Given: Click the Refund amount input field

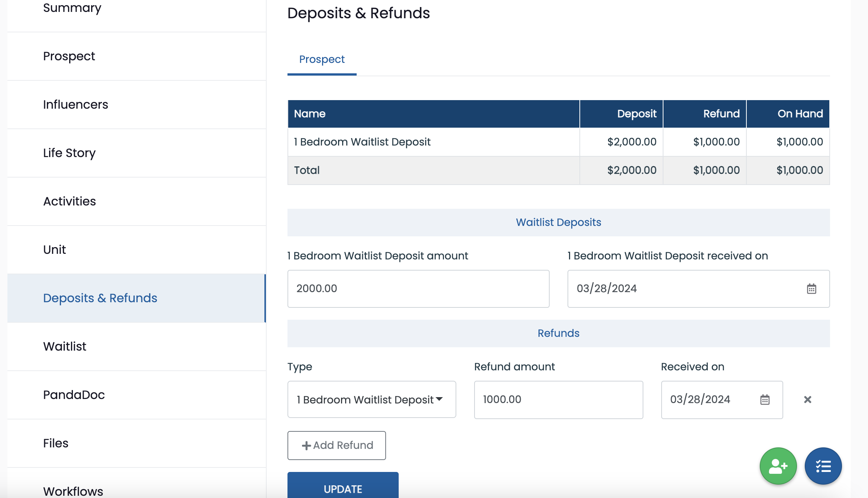Looking at the screenshot, I should 559,400.
